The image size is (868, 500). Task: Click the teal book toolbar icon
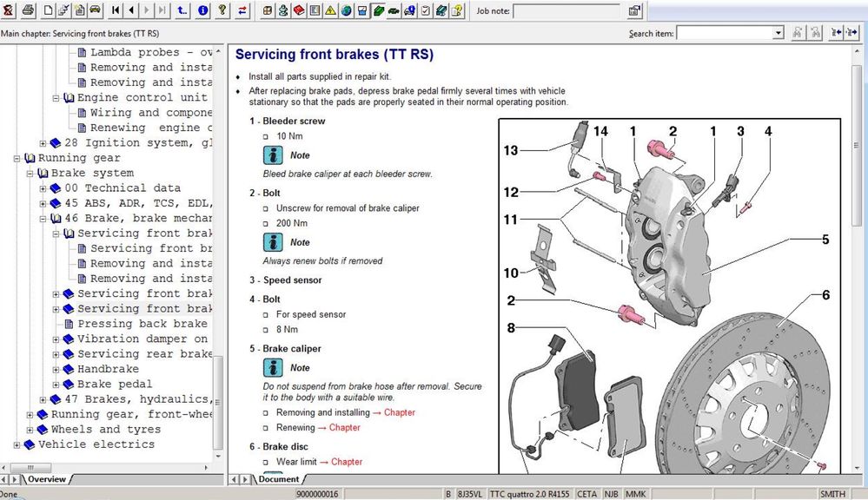click(x=441, y=10)
